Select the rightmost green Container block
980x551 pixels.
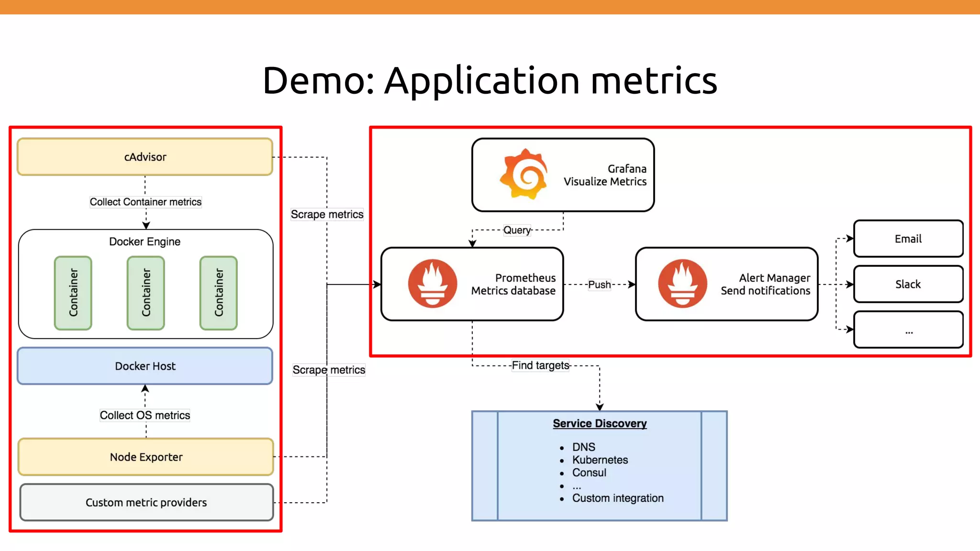(219, 293)
